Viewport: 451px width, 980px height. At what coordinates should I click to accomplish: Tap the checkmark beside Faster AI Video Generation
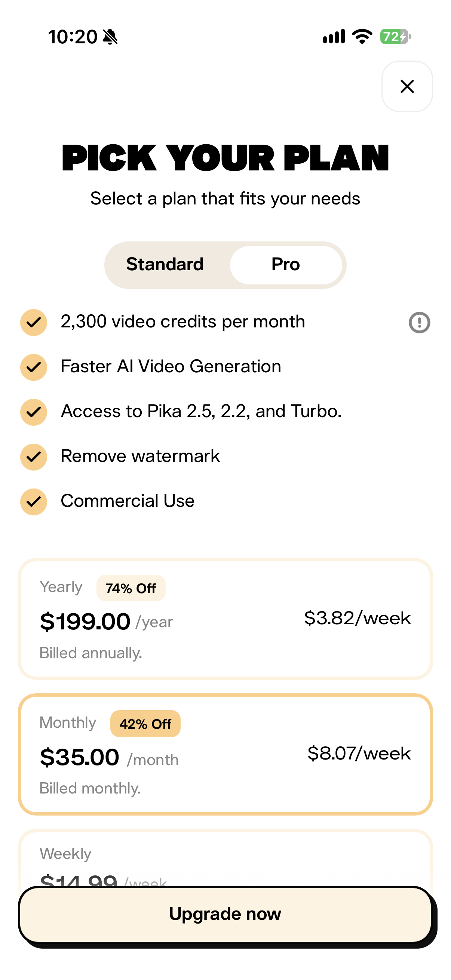pyautogui.click(x=34, y=367)
